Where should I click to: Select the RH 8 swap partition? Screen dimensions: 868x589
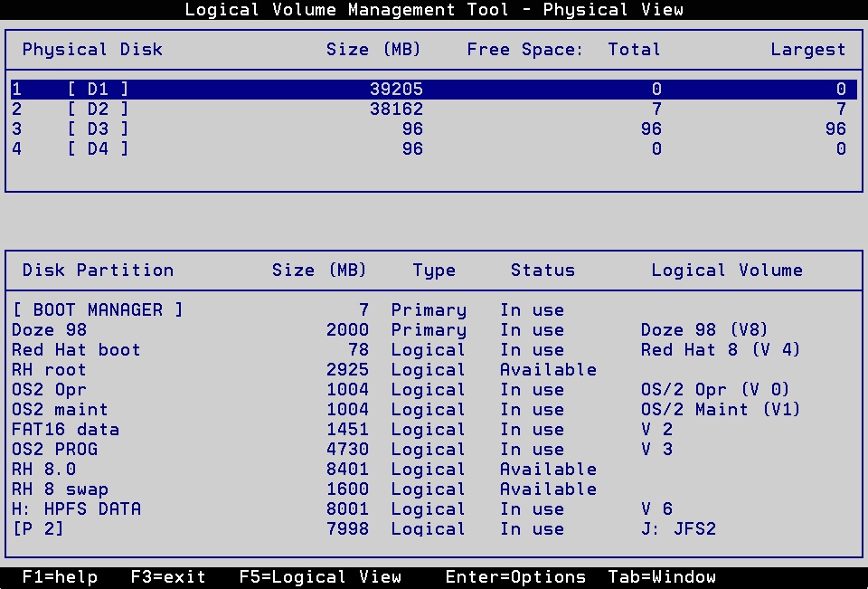(60, 489)
